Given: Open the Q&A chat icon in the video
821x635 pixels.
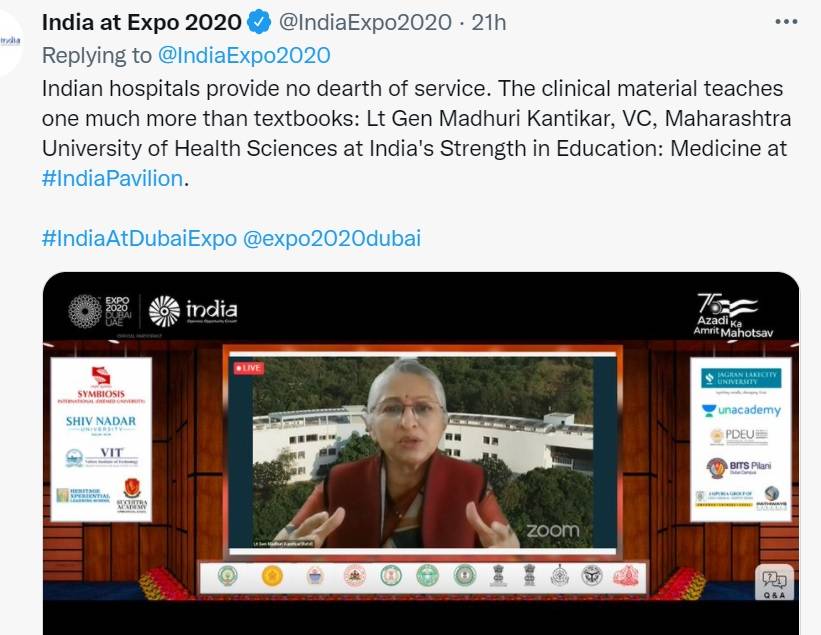Looking at the screenshot, I should pyautogui.click(x=774, y=582).
